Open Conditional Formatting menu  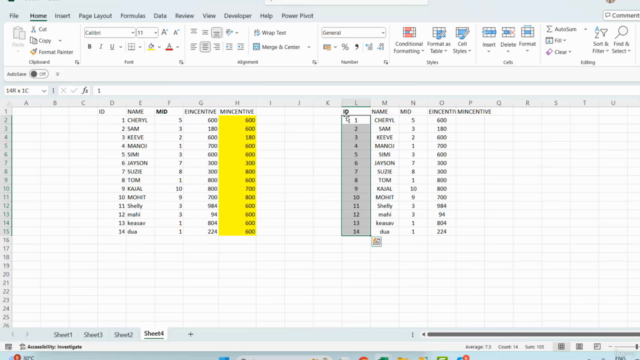tap(409, 40)
